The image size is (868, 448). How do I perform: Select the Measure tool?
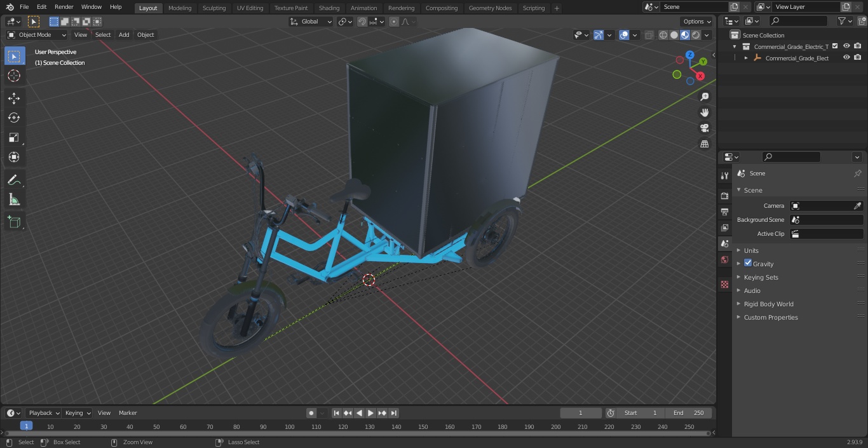click(x=14, y=200)
